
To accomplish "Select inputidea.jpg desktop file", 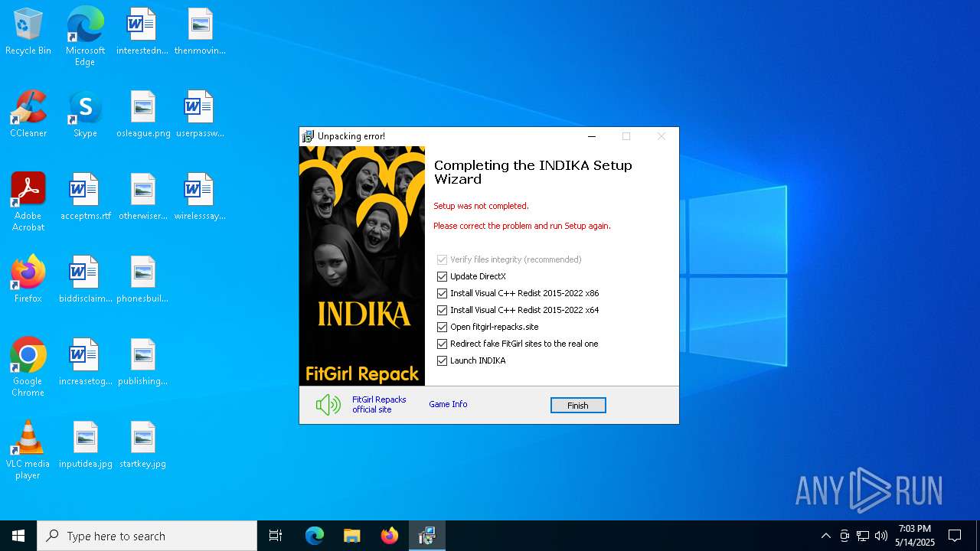I will (85, 445).
